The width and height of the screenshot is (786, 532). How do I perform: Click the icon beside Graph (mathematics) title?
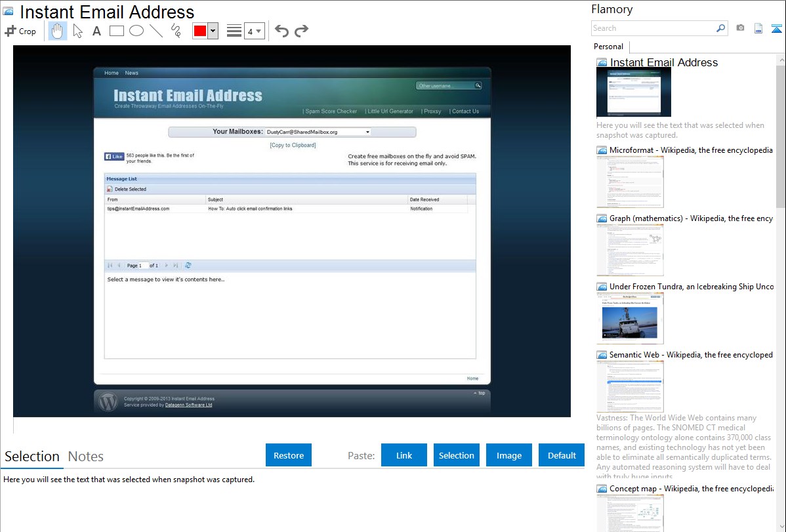(602, 218)
